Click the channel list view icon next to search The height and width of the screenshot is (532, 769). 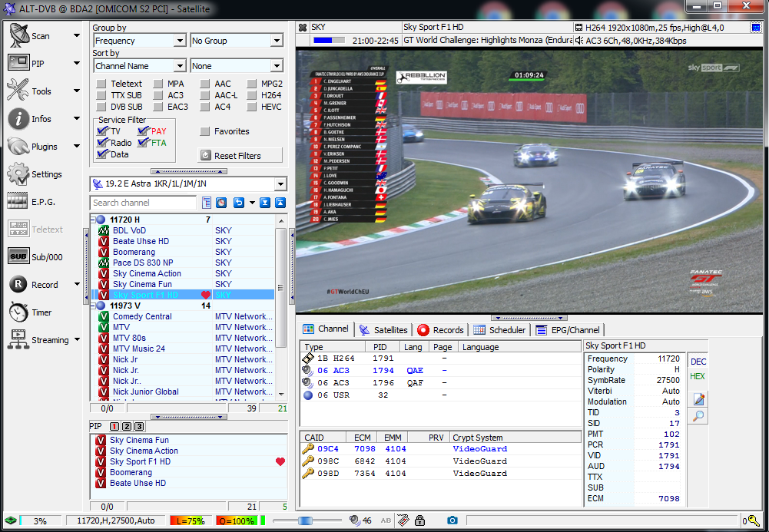pos(207,203)
